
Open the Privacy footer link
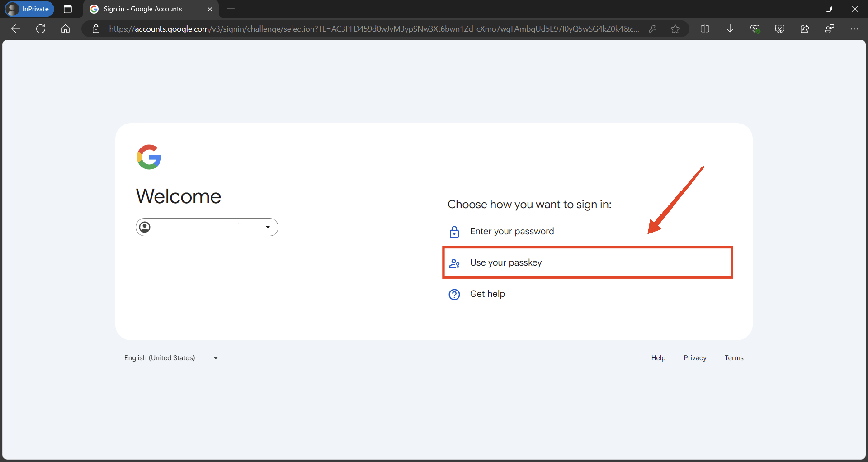(695, 358)
